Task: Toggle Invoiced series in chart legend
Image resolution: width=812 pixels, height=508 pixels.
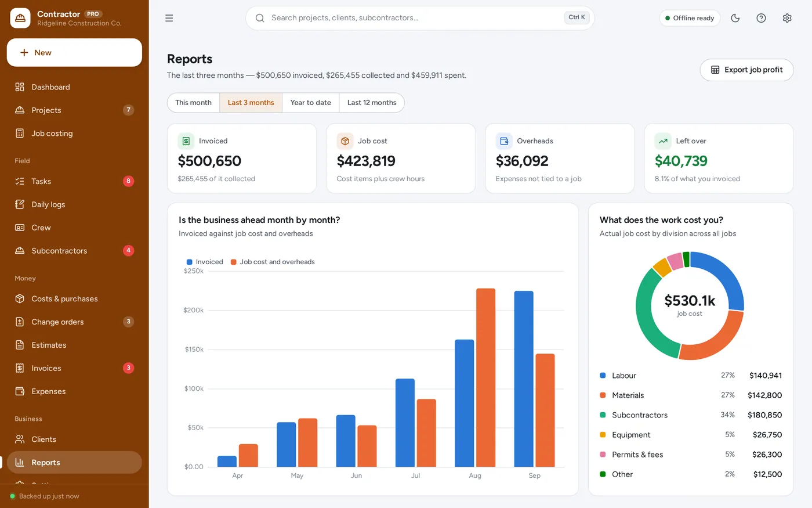Action: coord(205,262)
